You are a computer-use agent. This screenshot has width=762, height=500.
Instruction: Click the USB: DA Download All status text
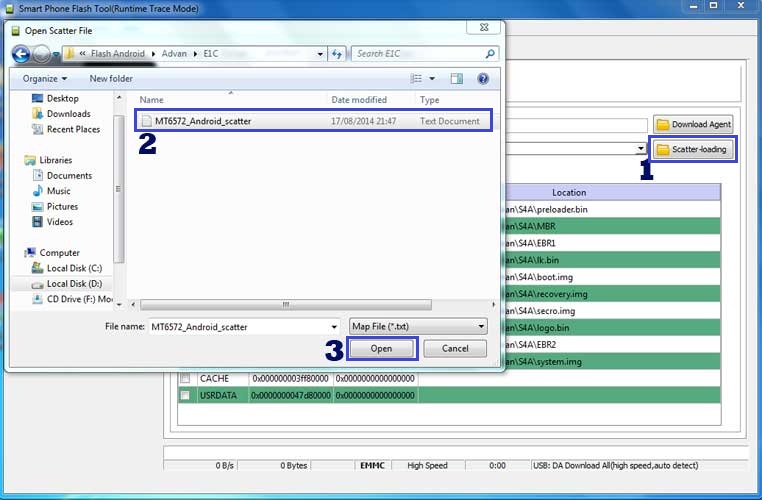(615, 466)
